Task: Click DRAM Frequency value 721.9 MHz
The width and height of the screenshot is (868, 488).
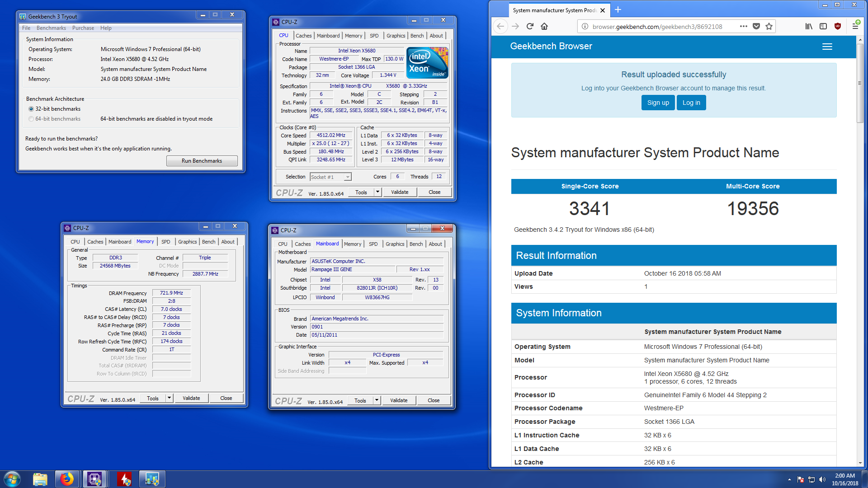Action: (171, 293)
